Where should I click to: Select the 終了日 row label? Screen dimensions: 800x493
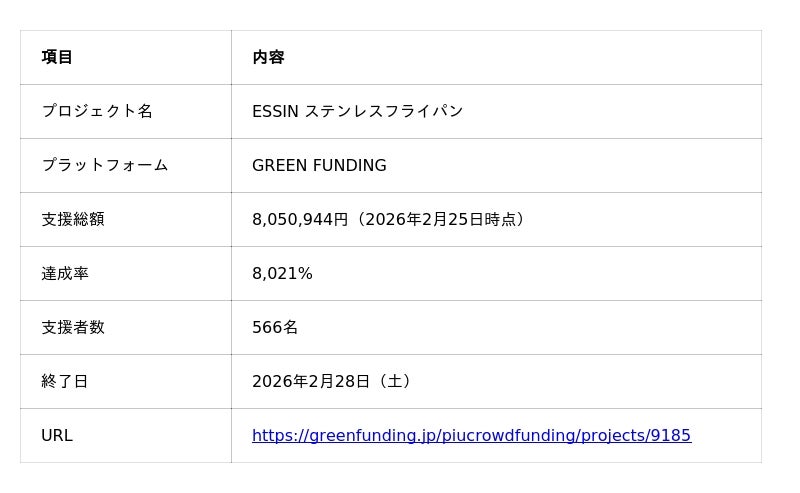click(65, 382)
